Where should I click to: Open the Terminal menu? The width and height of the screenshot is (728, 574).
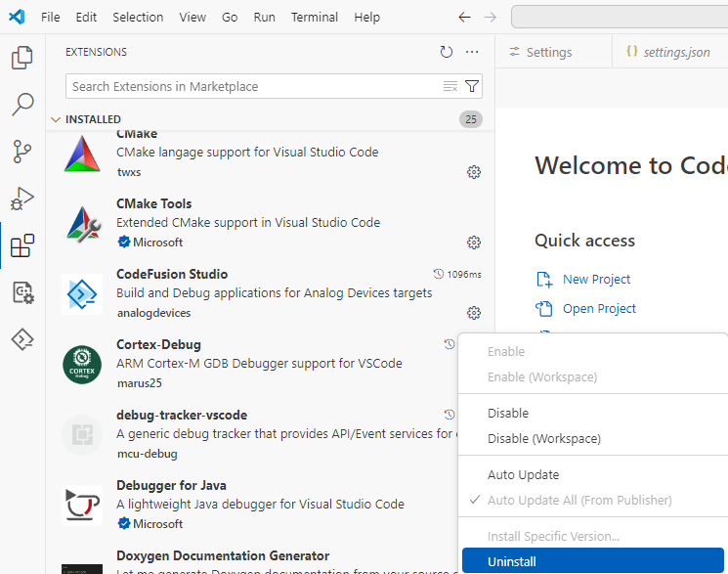[x=315, y=18]
